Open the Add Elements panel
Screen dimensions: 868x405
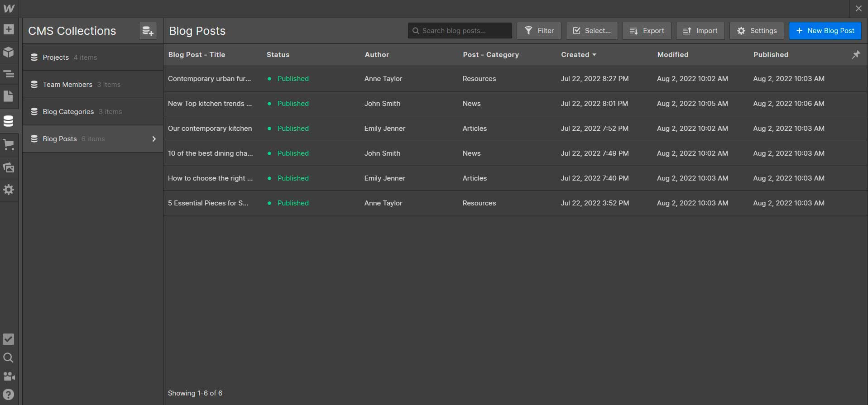[x=9, y=30]
